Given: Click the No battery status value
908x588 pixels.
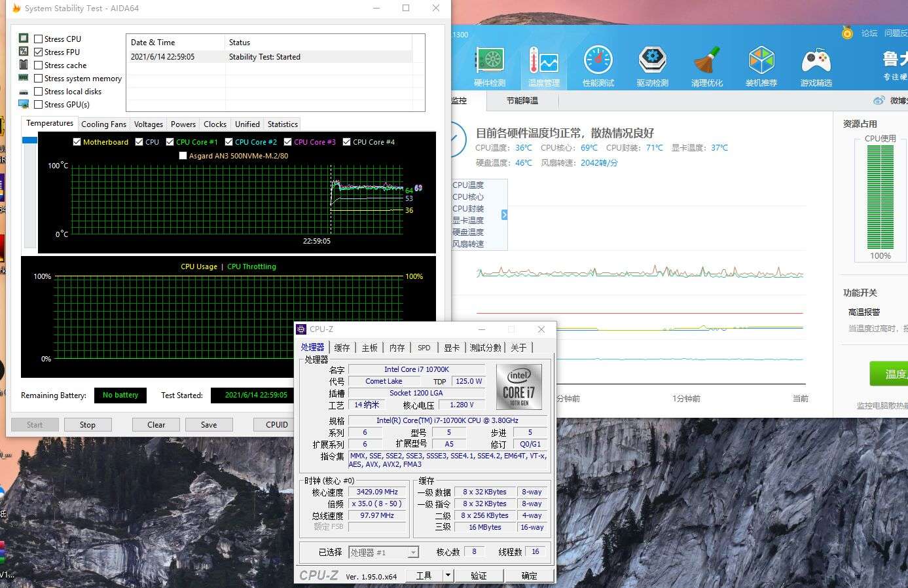Looking at the screenshot, I should [x=120, y=395].
